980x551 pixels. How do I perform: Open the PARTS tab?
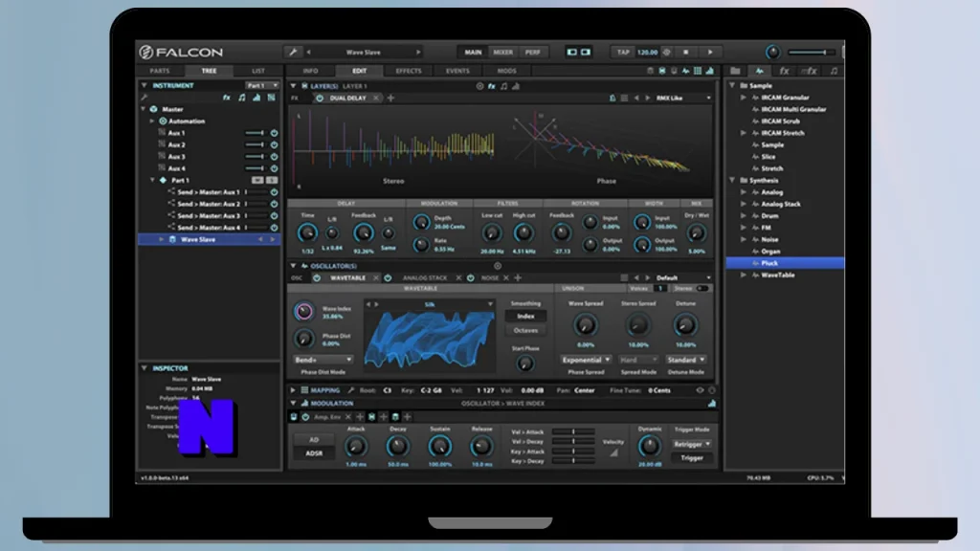tap(160, 71)
